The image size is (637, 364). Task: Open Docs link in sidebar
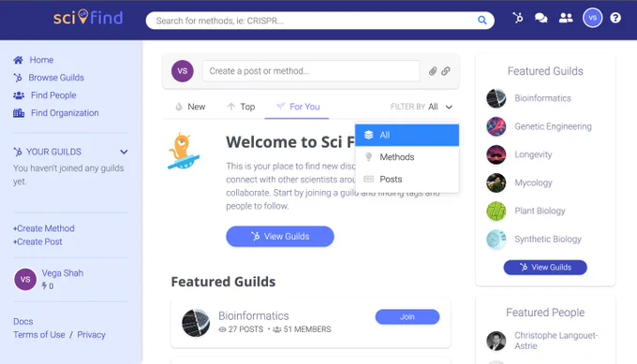pyautogui.click(x=23, y=321)
